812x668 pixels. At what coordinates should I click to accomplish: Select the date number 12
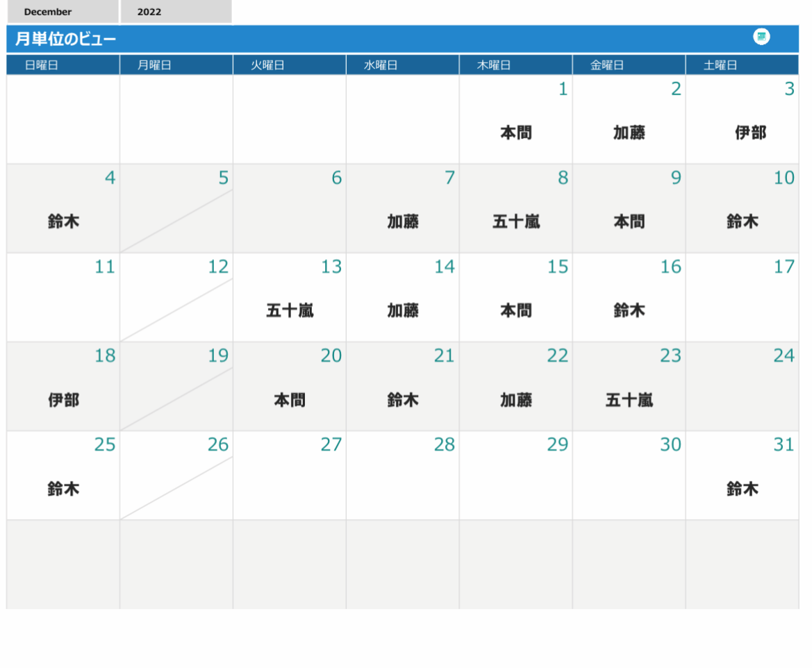coord(218,267)
